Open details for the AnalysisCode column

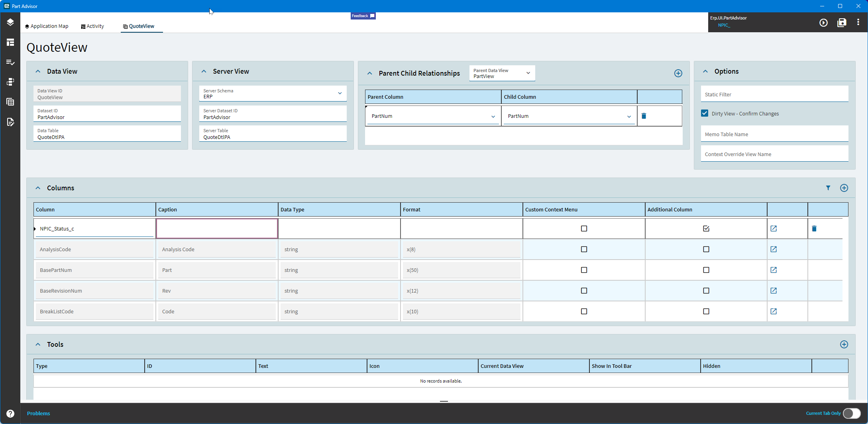tap(774, 249)
